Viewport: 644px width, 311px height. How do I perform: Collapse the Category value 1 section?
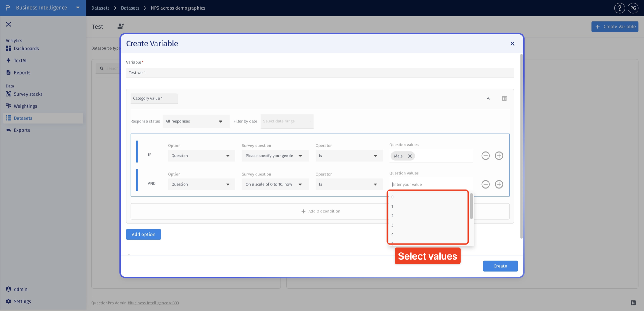pyautogui.click(x=488, y=99)
